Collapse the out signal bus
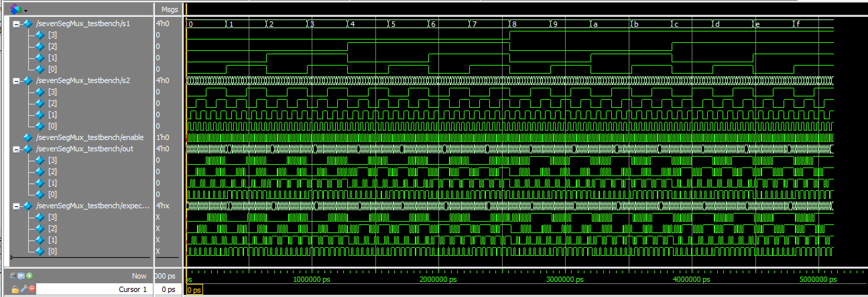This screenshot has height=297, width=868. point(16,149)
